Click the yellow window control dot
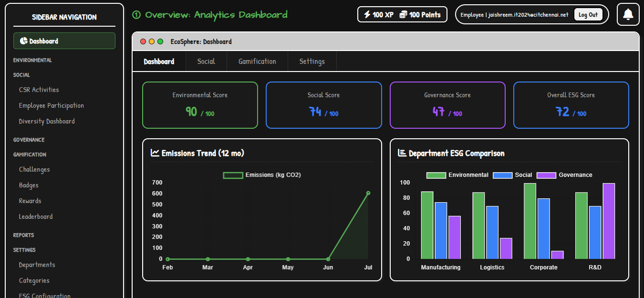The width and height of the screenshot is (644, 298). coord(152,41)
